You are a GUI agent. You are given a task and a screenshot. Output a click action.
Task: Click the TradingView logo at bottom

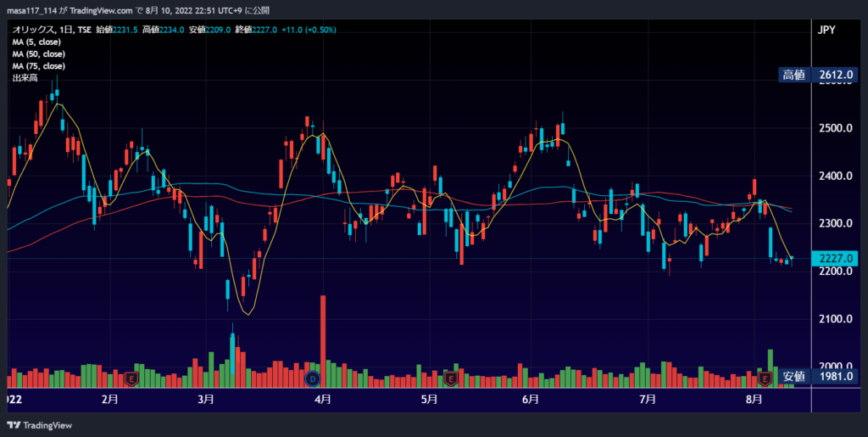click(39, 425)
